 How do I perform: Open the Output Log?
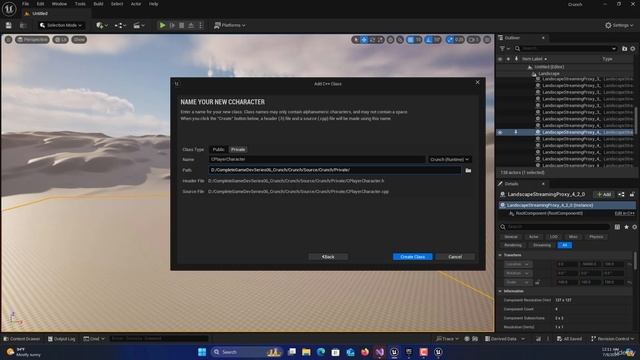point(62,339)
